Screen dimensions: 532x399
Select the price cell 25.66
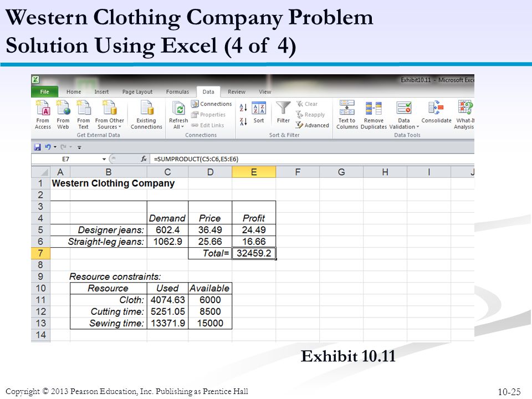[x=210, y=242]
